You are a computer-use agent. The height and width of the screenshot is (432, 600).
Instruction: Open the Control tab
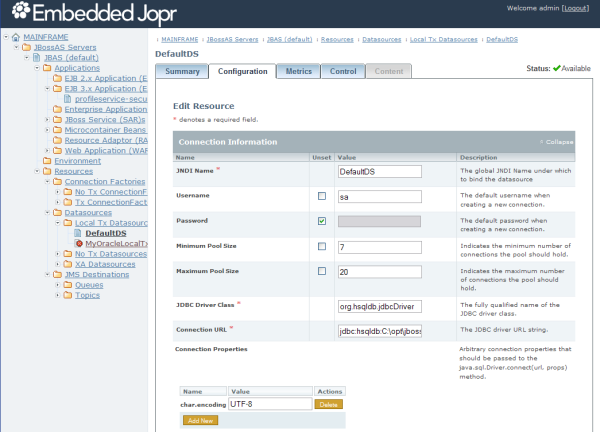(x=343, y=72)
